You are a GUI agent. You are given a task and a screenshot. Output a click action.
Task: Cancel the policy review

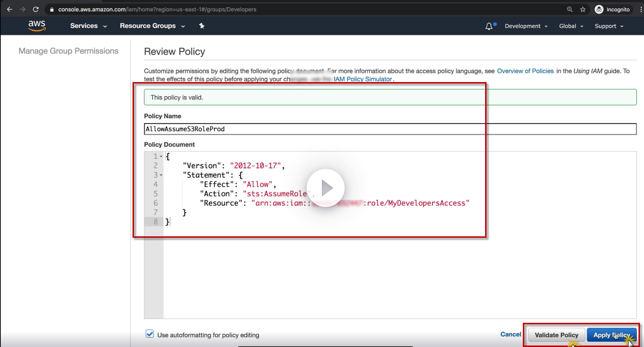(511, 334)
